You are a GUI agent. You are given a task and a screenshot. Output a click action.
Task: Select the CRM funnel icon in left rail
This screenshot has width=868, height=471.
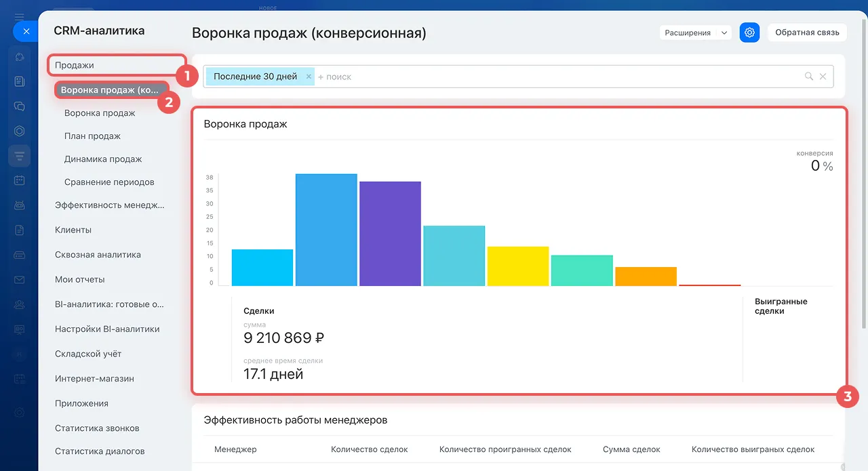19,156
